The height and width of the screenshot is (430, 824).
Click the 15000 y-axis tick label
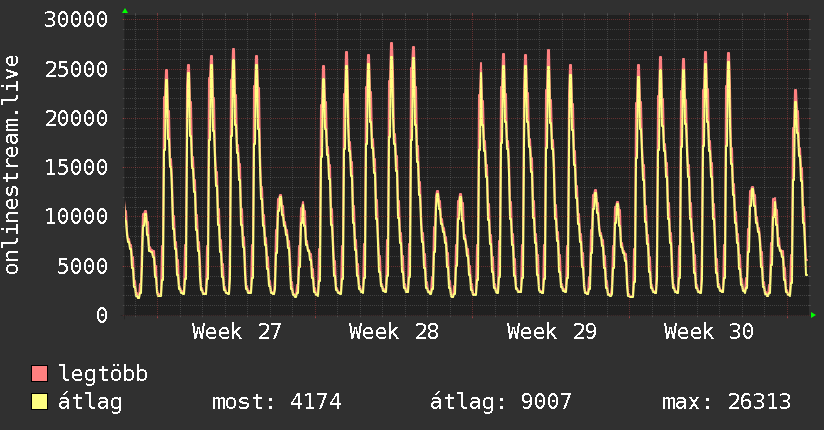(x=76, y=168)
